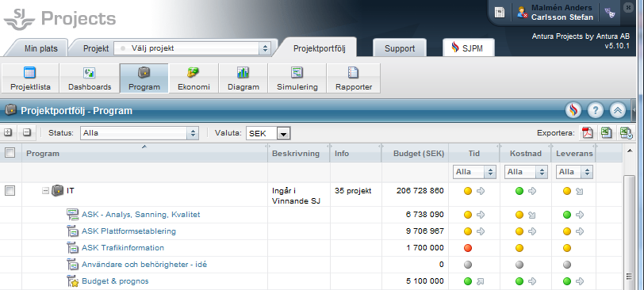Image resolution: width=644 pixels, height=290 pixels.
Task: Click the ASK Plattformsetablering project icon
Action: pyautogui.click(x=72, y=231)
